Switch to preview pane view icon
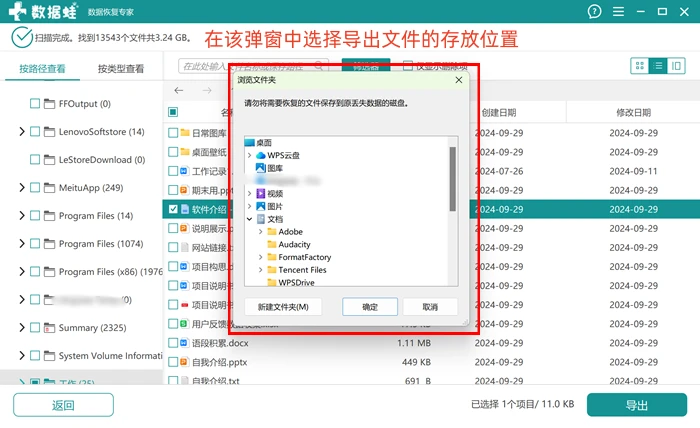The height and width of the screenshot is (428, 700). click(676, 66)
